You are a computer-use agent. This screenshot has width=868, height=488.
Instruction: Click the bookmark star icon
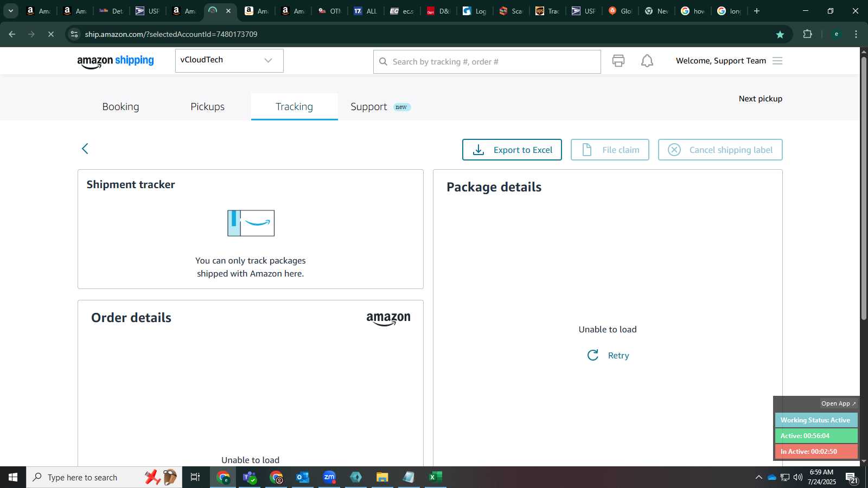(x=780, y=34)
